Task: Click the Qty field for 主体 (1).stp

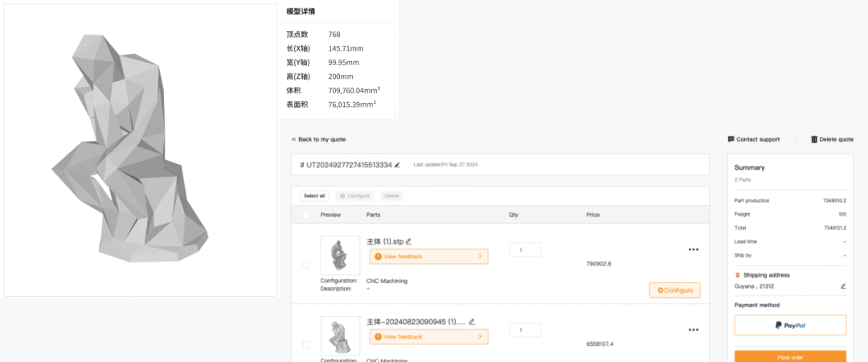Action: 525,250
